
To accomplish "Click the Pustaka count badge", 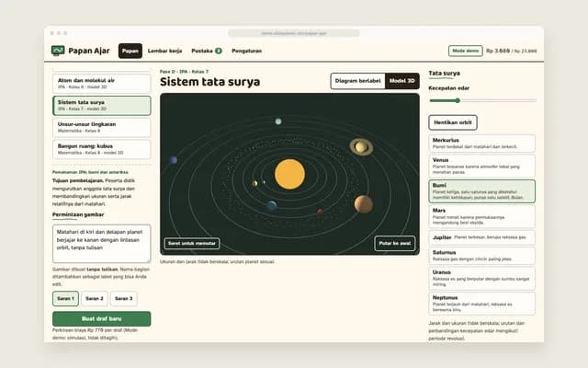I will 219,51.
